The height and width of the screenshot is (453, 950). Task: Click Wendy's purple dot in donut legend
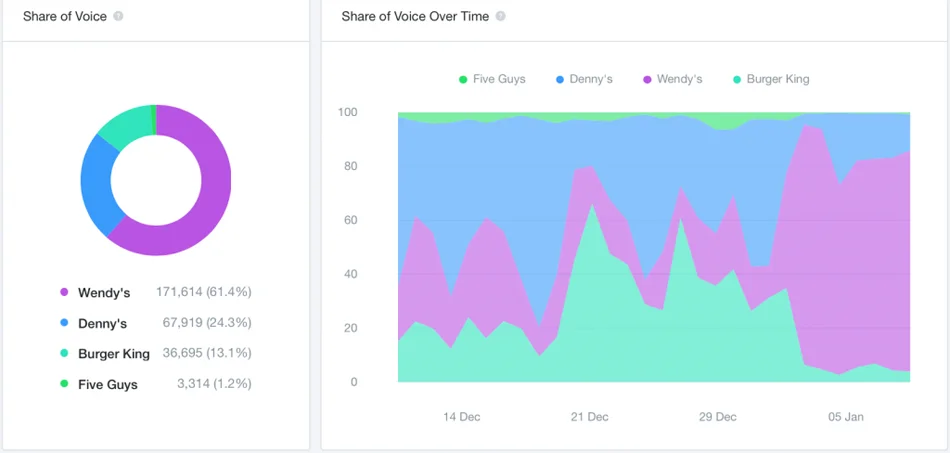tap(64, 293)
